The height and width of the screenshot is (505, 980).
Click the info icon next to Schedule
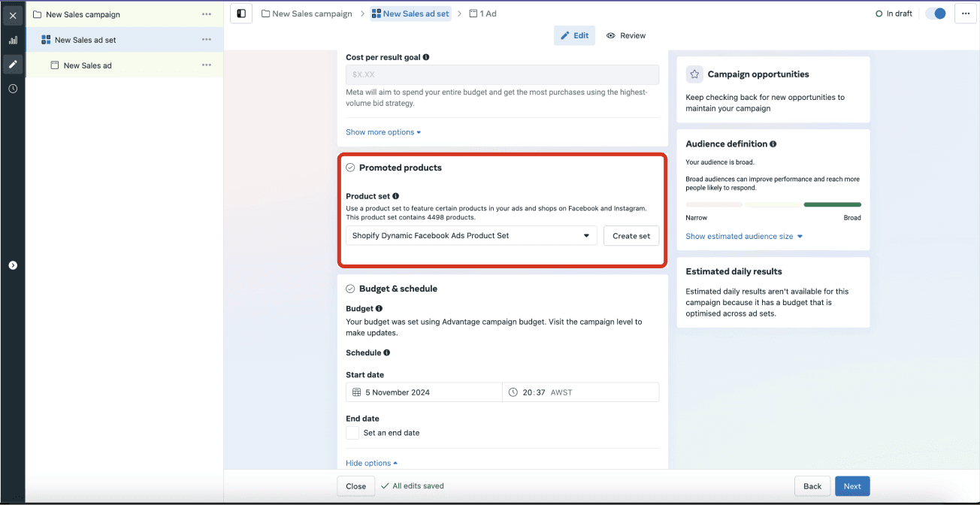387,352
